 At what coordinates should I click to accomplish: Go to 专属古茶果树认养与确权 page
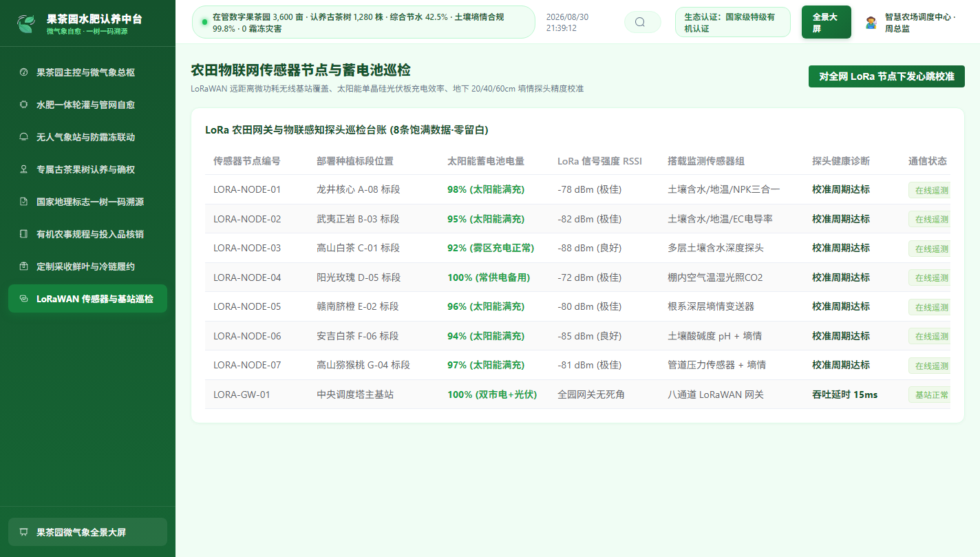[x=87, y=169]
